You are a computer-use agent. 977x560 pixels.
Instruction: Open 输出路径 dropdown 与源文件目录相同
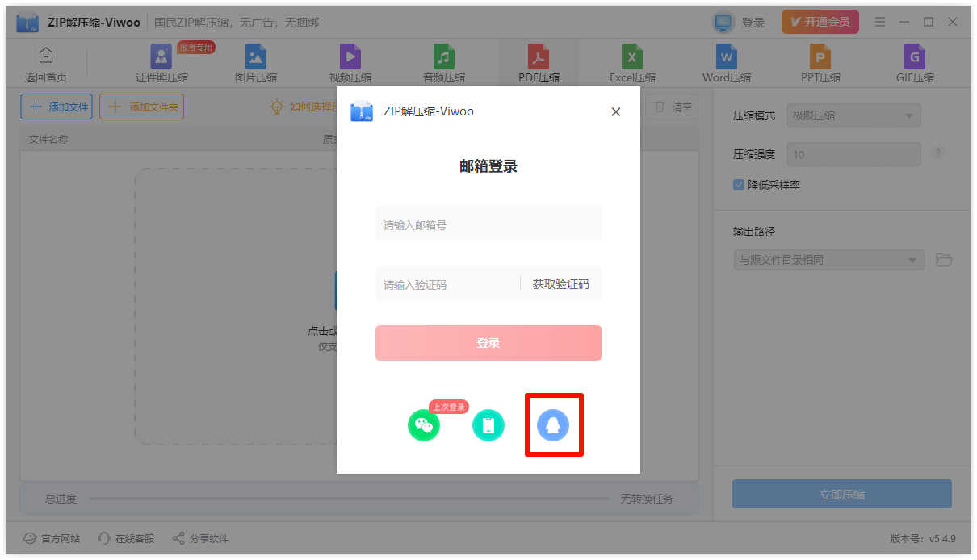[x=828, y=260]
